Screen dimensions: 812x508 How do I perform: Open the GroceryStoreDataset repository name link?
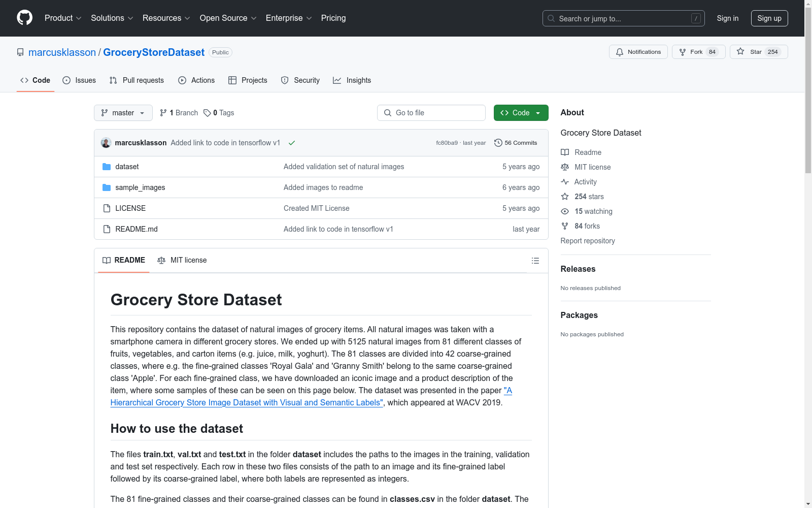coord(154,52)
